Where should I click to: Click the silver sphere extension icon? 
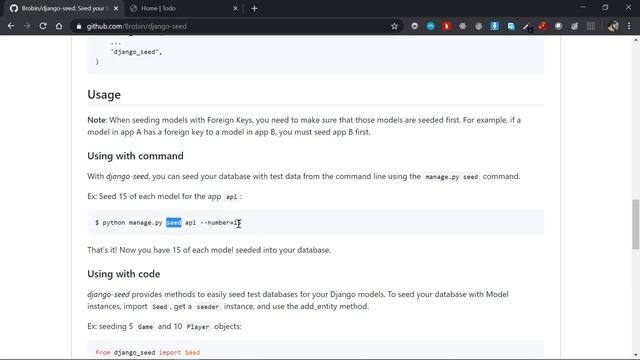point(558,26)
